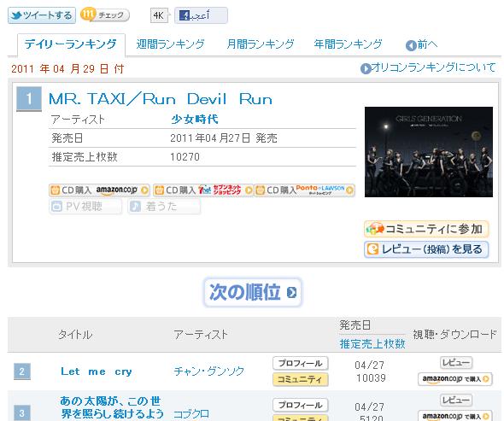This screenshot has width=504, height=421.
Task: Click the Facebook like button
Action: (201, 15)
